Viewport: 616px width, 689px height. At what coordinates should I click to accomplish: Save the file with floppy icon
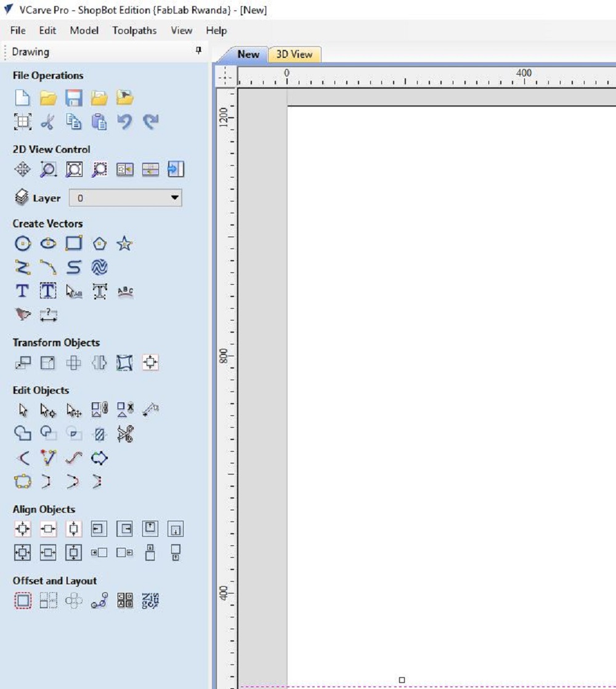(74, 97)
